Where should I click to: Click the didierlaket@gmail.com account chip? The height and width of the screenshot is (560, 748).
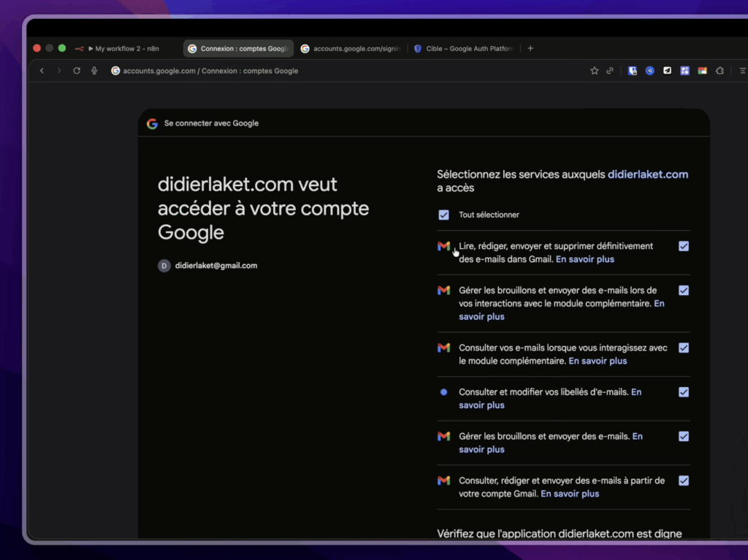click(208, 266)
